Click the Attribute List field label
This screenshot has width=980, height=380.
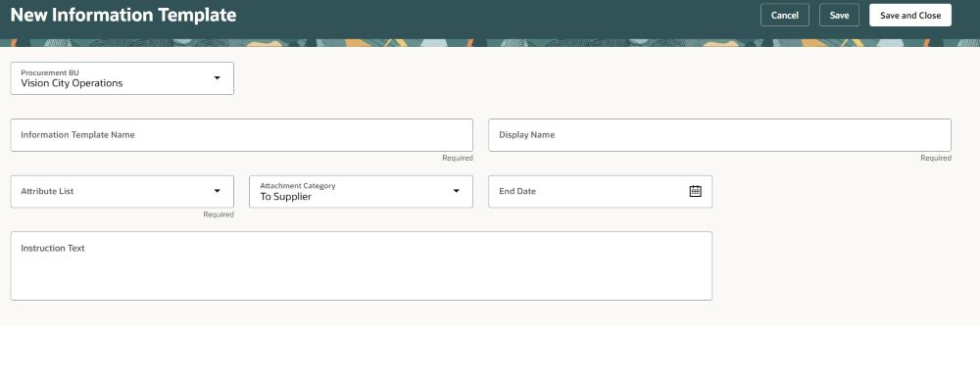click(47, 191)
